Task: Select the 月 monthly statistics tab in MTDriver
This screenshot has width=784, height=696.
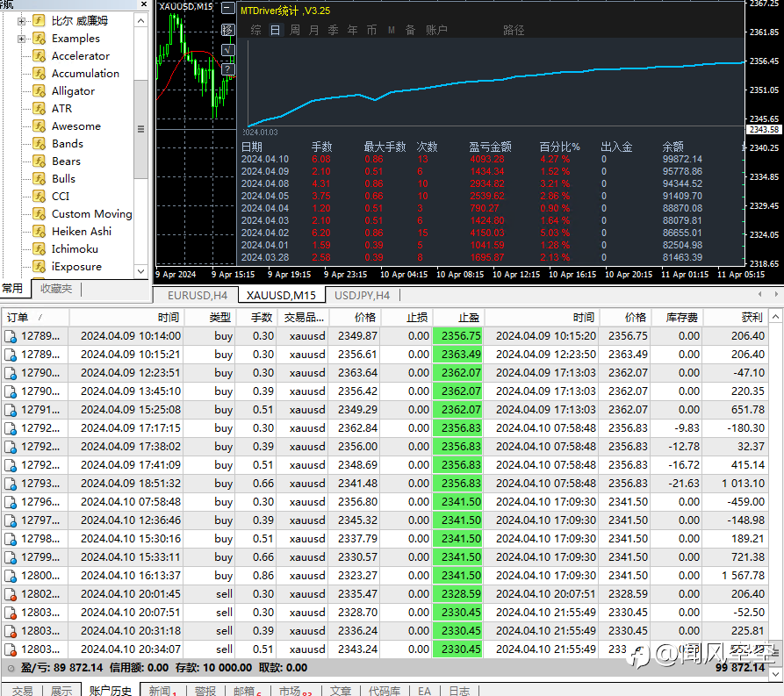Action: [314, 30]
